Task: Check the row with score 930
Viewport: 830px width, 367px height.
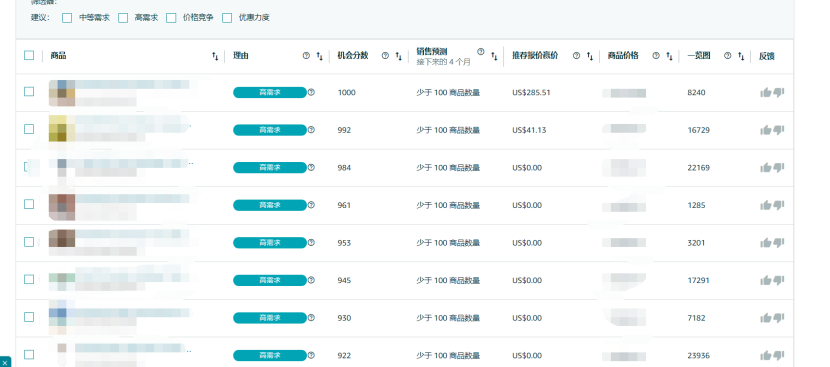Action: tap(29, 317)
